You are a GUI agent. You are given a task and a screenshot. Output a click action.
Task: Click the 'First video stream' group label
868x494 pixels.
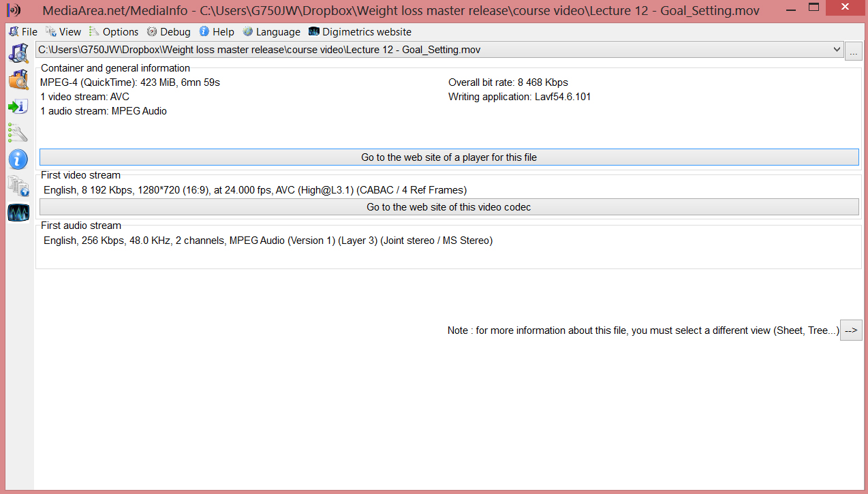(80, 175)
